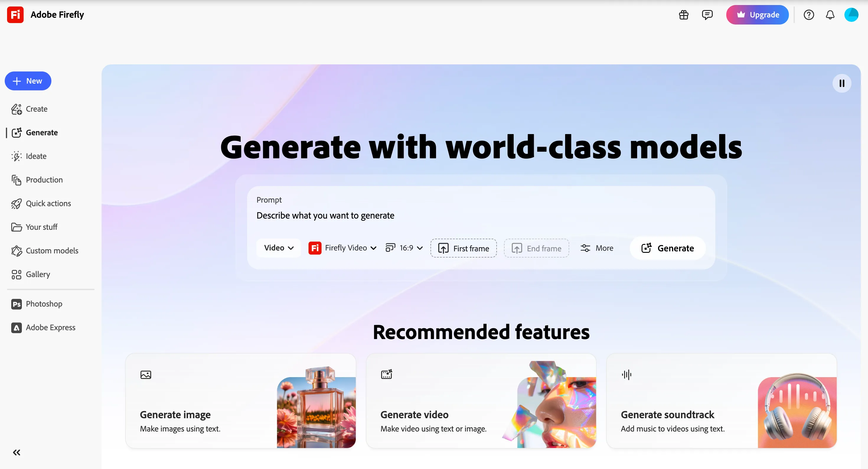868x469 pixels.
Task: Click the user profile avatar
Action: [851, 15]
